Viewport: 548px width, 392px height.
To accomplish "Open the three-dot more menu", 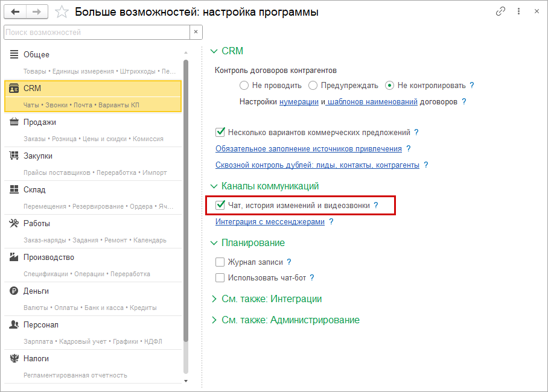I will click(518, 11).
